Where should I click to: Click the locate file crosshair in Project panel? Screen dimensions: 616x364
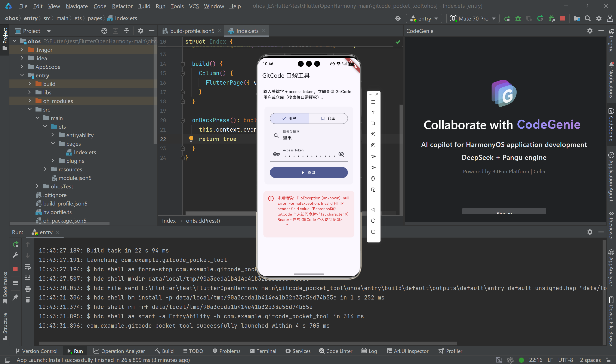pyautogui.click(x=104, y=31)
